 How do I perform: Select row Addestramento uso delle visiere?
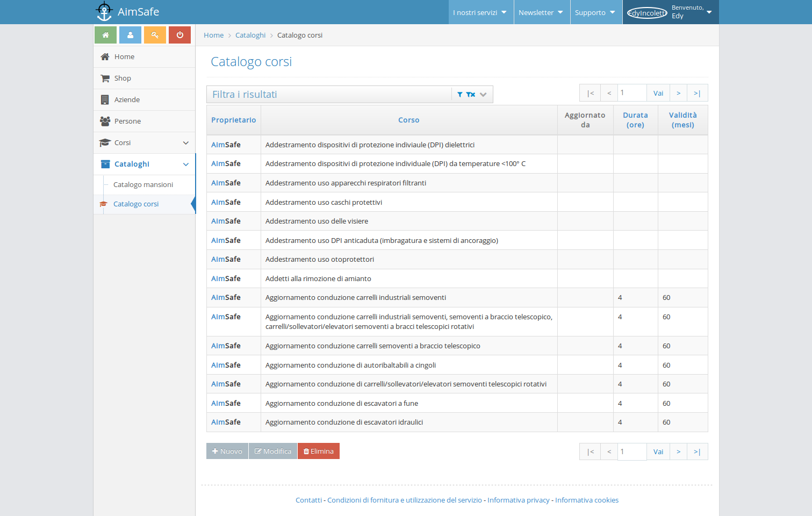[457, 221]
